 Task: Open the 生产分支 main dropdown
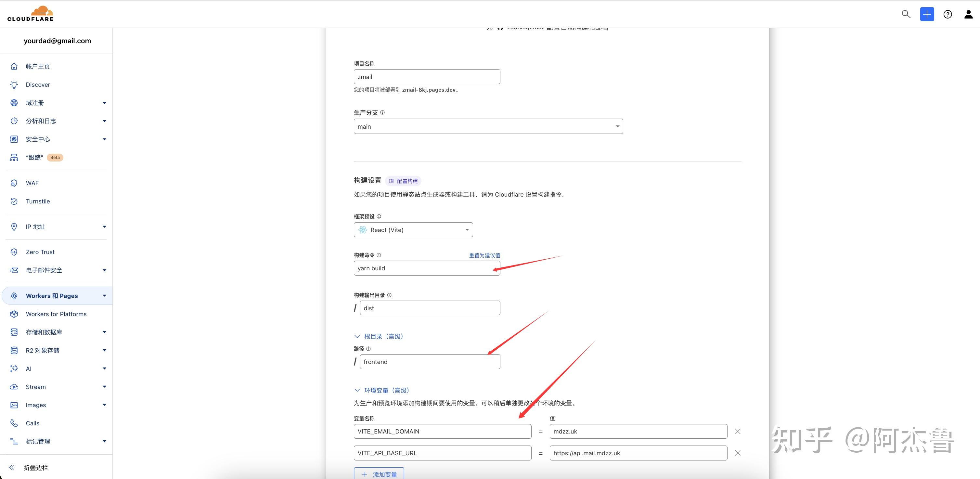pyautogui.click(x=488, y=126)
